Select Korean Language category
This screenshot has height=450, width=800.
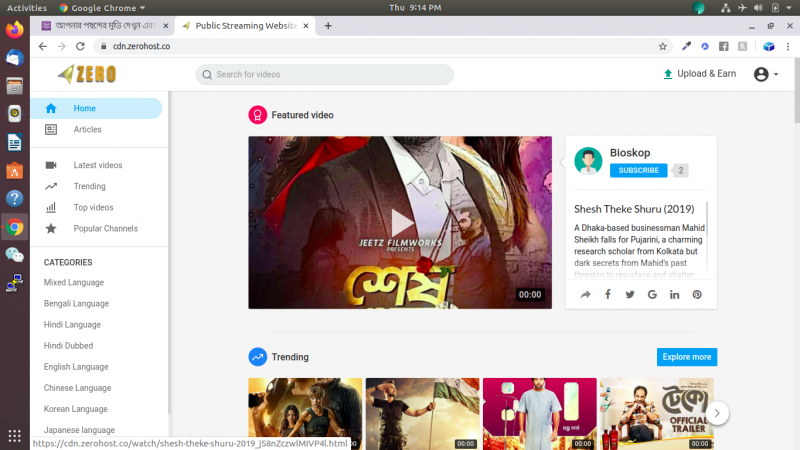pos(76,409)
